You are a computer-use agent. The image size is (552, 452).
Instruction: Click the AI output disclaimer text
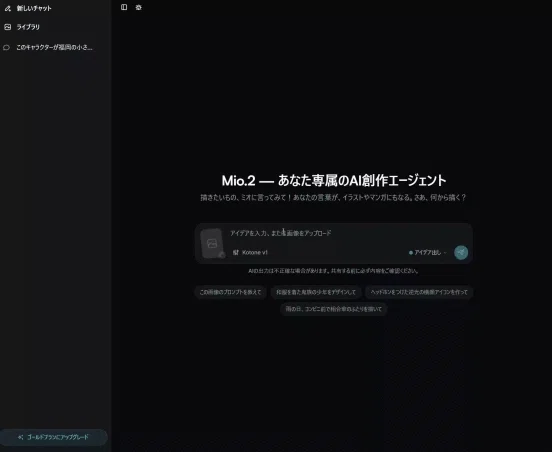pos(333,271)
